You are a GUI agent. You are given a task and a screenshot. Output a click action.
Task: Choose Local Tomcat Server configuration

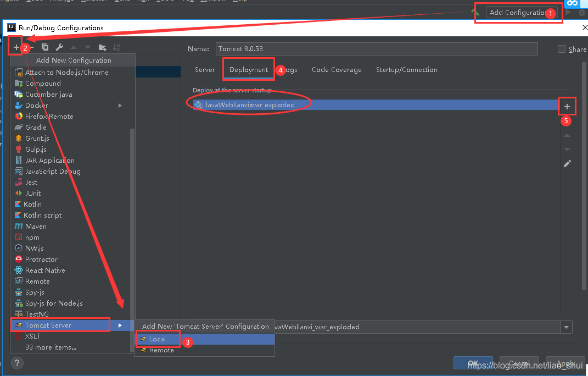click(205, 339)
